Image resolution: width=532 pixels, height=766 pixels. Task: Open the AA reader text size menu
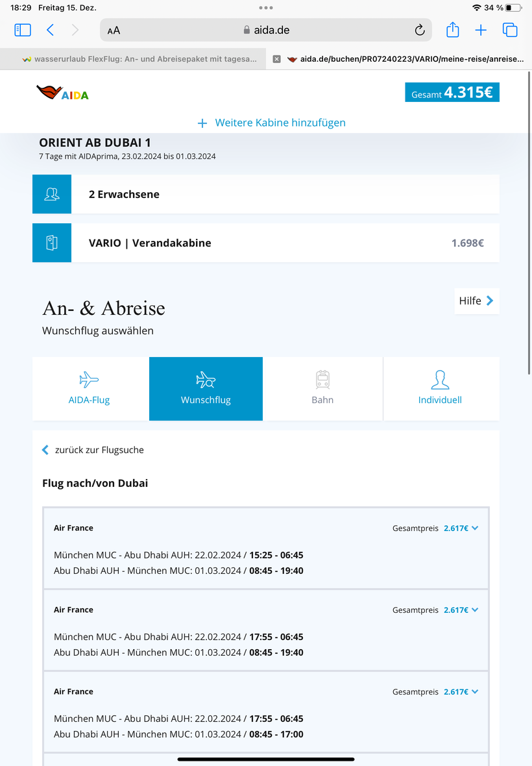click(x=114, y=31)
